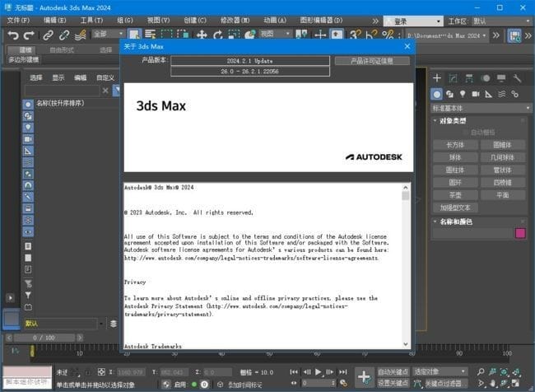This screenshot has height=392, width=535.
Task: Toggle the Percent Snap icon
Action: tap(388, 35)
